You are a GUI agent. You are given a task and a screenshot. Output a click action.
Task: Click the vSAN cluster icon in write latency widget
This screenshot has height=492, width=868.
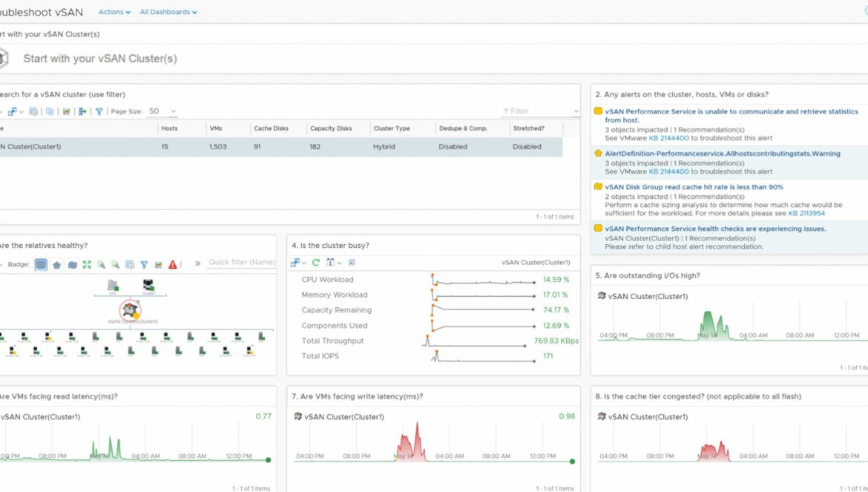click(x=297, y=417)
